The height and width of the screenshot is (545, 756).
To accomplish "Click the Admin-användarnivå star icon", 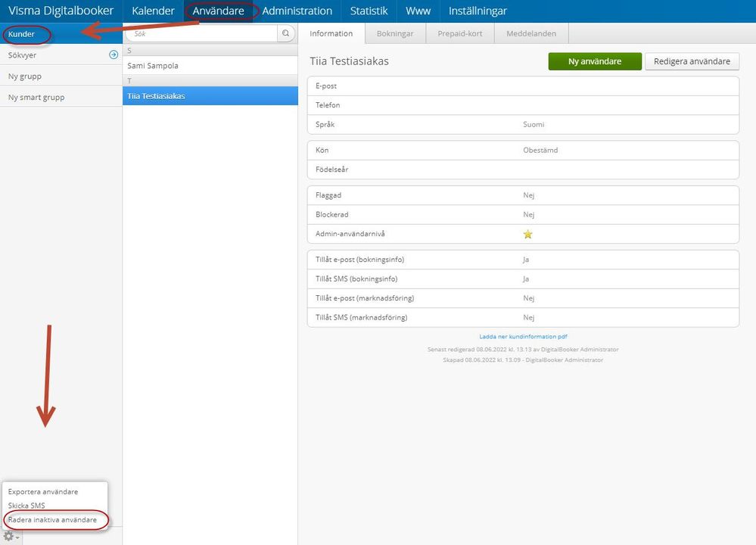I will click(528, 234).
